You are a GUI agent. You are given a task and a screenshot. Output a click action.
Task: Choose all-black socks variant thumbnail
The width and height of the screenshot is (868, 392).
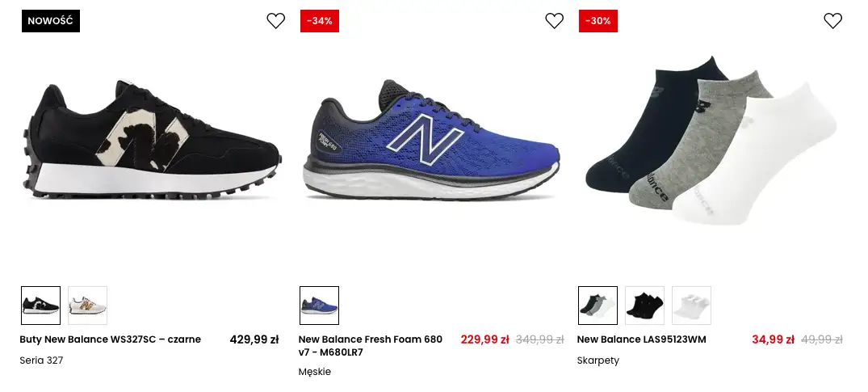(x=644, y=306)
